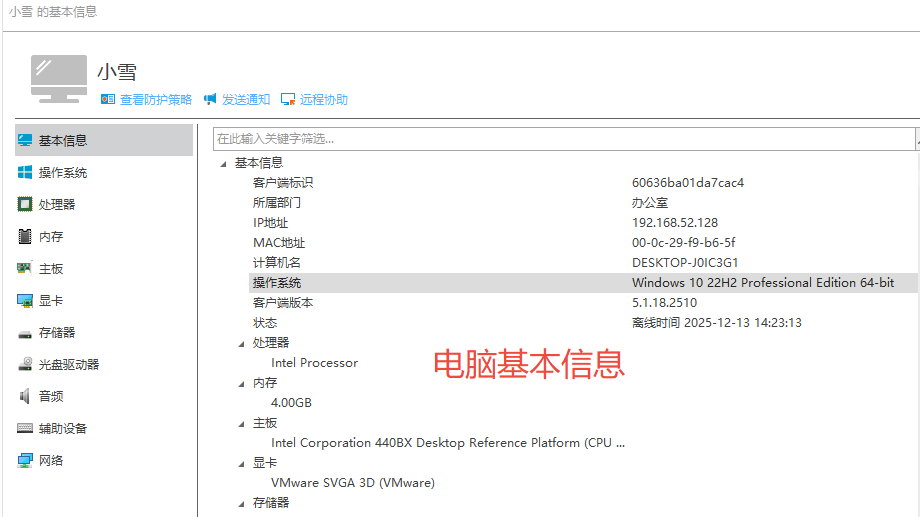
Task: Select the 计算机名 row label
Action: click(x=276, y=262)
